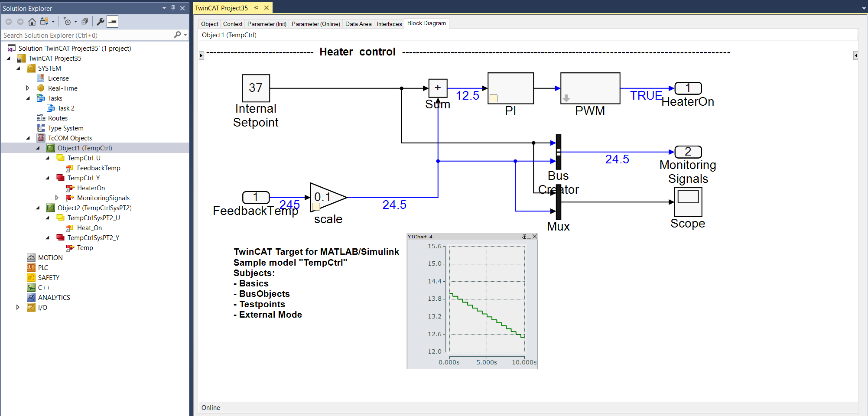Toggle the Preview Selected Items button

pyautogui.click(x=112, y=22)
